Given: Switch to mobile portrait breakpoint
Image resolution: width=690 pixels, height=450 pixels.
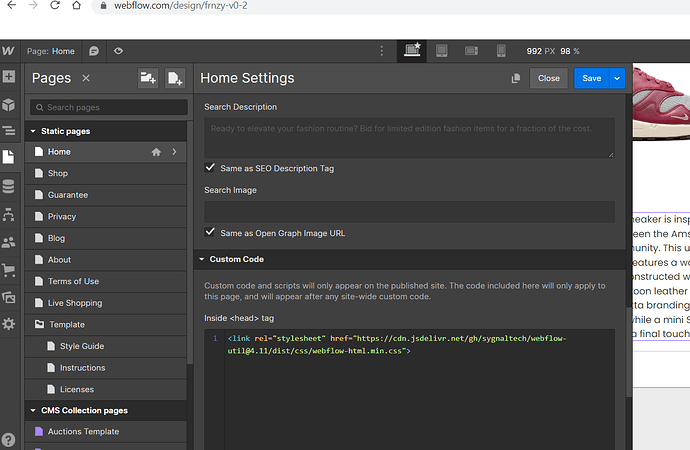Looking at the screenshot, I should click(x=502, y=51).
